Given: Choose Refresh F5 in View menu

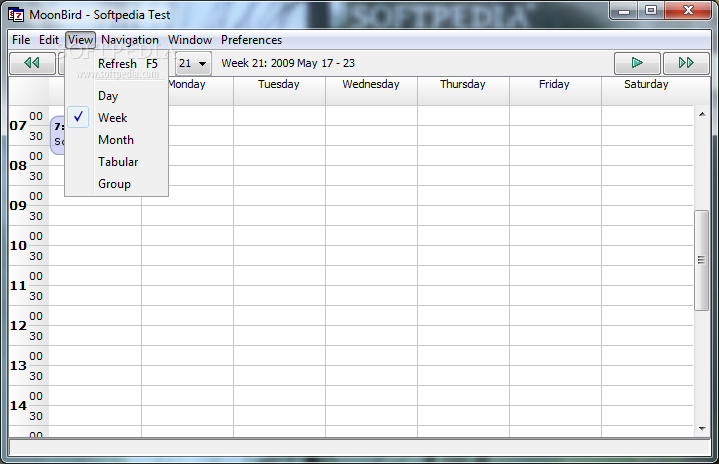Looking at the screenshot, I should [x=117, y=64].
